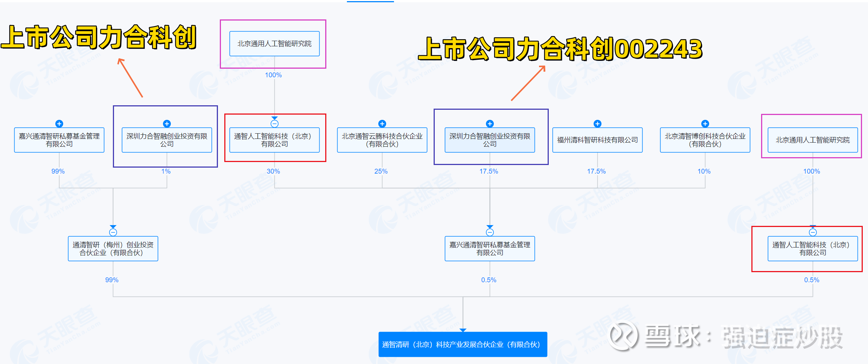Open 嘉兴通清智研私募基金 box with 0.5% stake
This screenshot has width=868, height=364.
490,249
